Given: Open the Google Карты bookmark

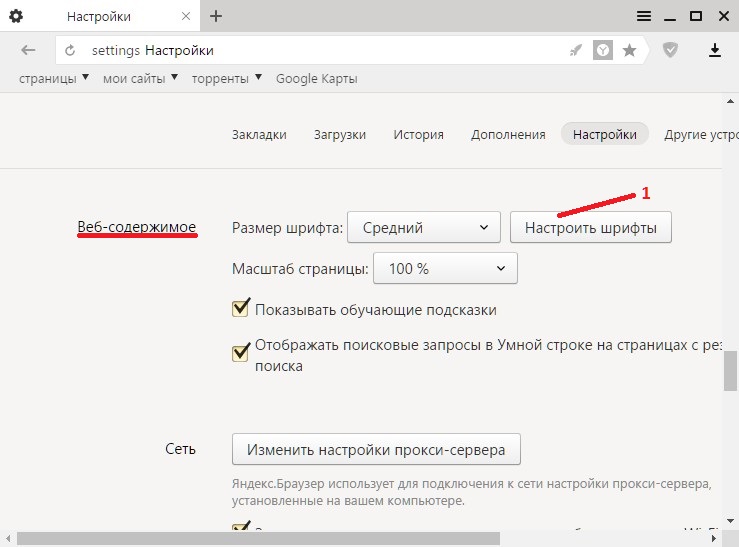Looking at the screenshot, I should [317, 79].
